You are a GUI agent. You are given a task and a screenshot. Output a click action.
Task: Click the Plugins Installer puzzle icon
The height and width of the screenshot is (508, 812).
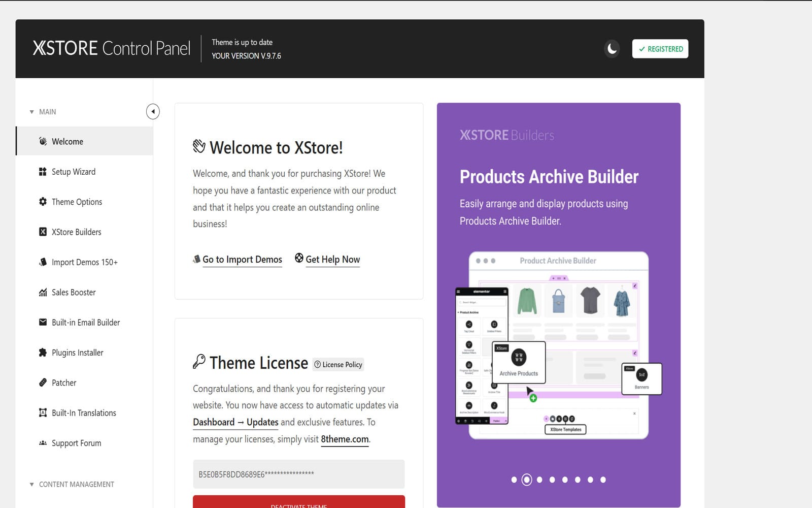43,353
